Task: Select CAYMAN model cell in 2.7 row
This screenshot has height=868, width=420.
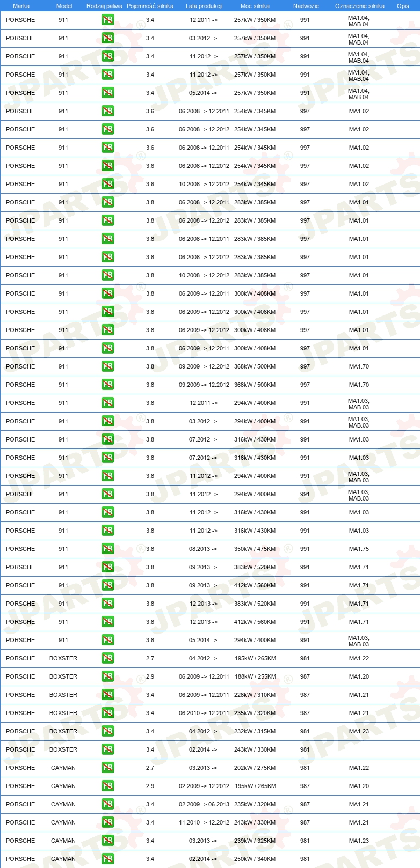Action: (x=63, y=768)
